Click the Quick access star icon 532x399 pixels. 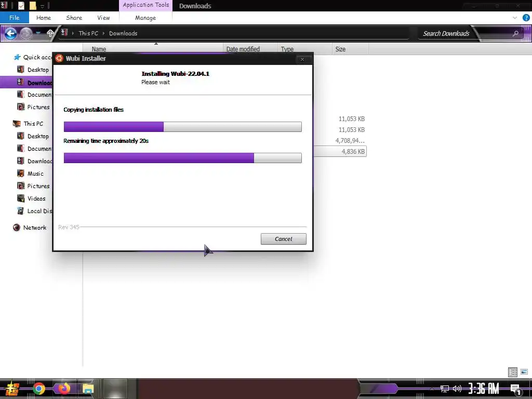pyautogui.click(x=17, y=57)
